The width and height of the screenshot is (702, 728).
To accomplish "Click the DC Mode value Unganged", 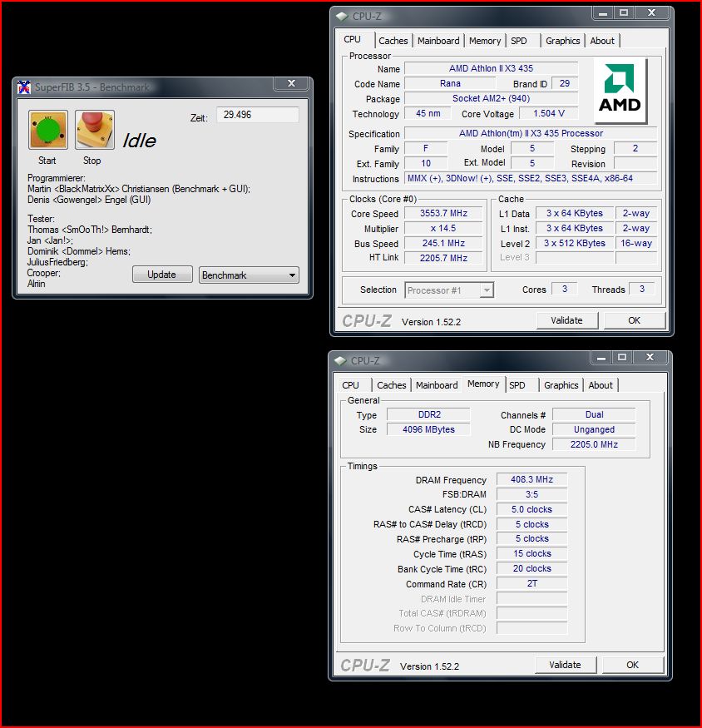I will click(594, 429).
